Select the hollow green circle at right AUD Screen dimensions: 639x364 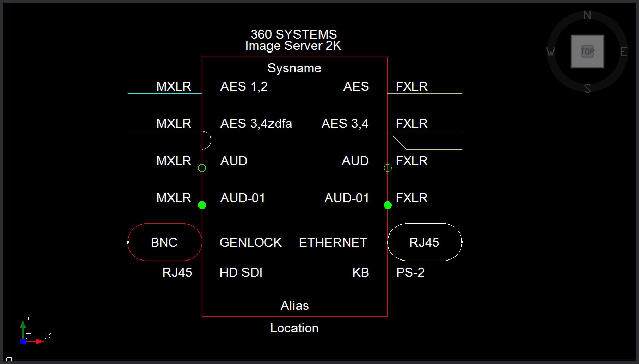(x=388, y=168)
